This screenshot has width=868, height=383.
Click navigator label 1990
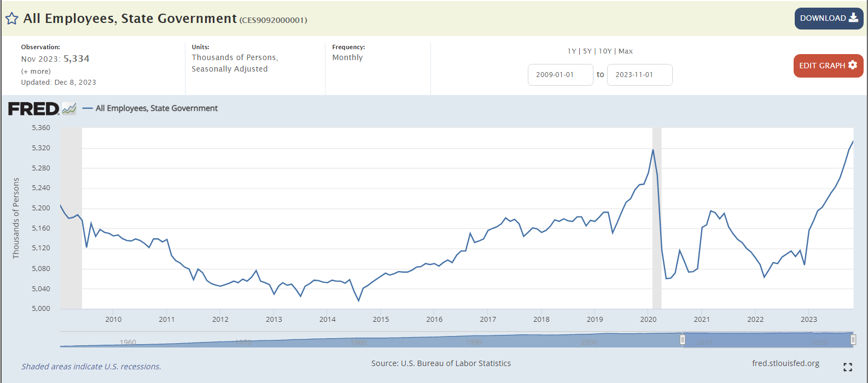point(474,343)
